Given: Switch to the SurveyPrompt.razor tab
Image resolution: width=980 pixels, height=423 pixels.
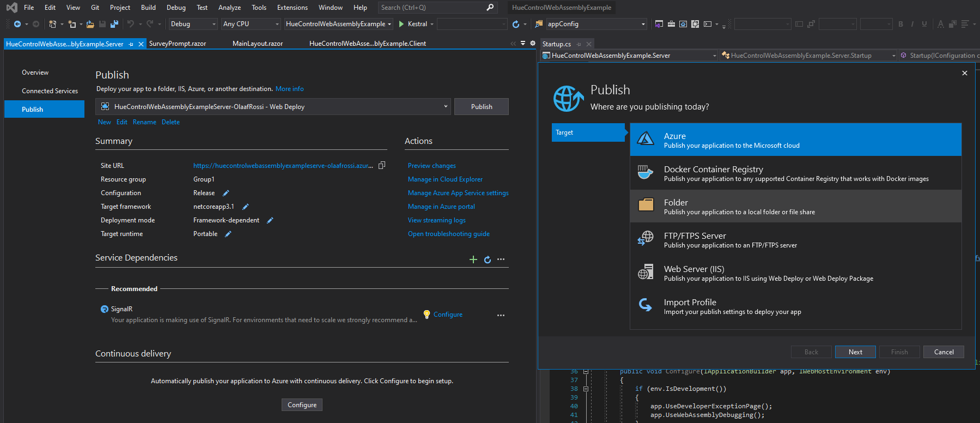Looking at the screenshot, I should pos(178,44).
